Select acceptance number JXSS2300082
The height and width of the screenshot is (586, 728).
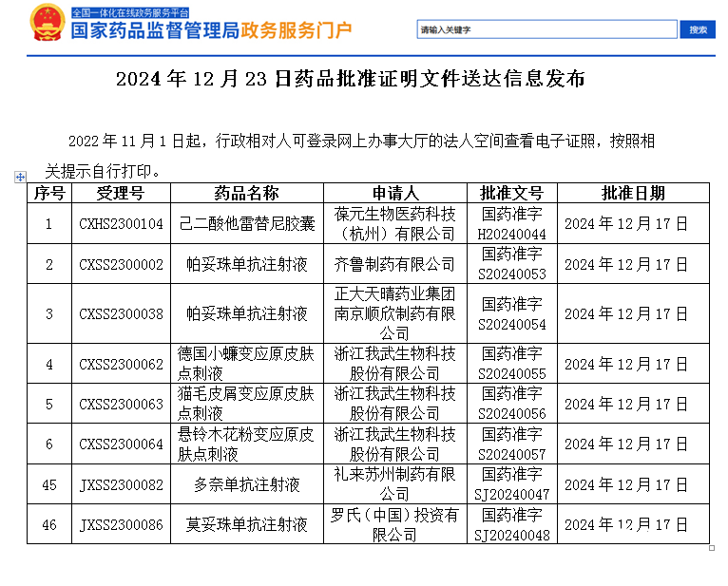pyautogui.click(x=122, y=485)
